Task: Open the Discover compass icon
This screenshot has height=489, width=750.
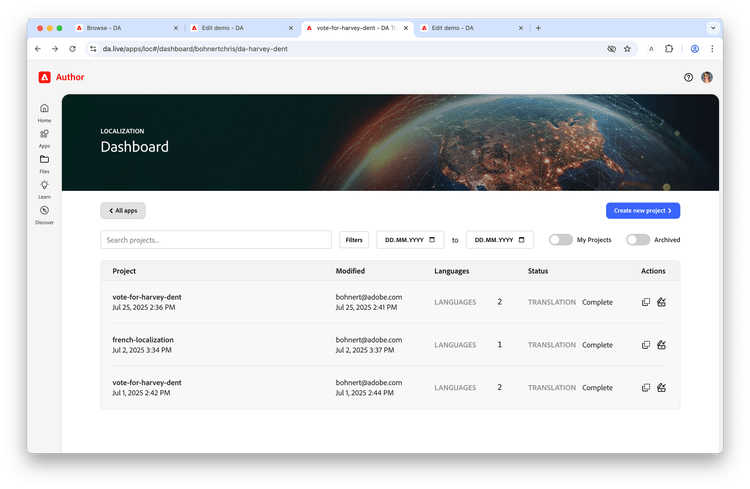Action: coord(44,211)
